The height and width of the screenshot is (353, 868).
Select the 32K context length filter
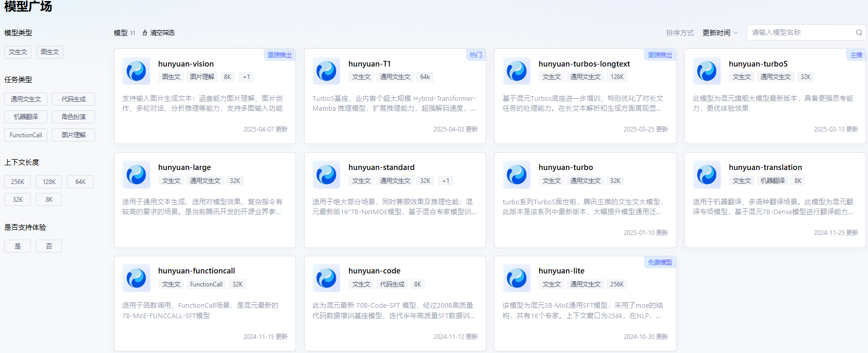click(18, 200)
